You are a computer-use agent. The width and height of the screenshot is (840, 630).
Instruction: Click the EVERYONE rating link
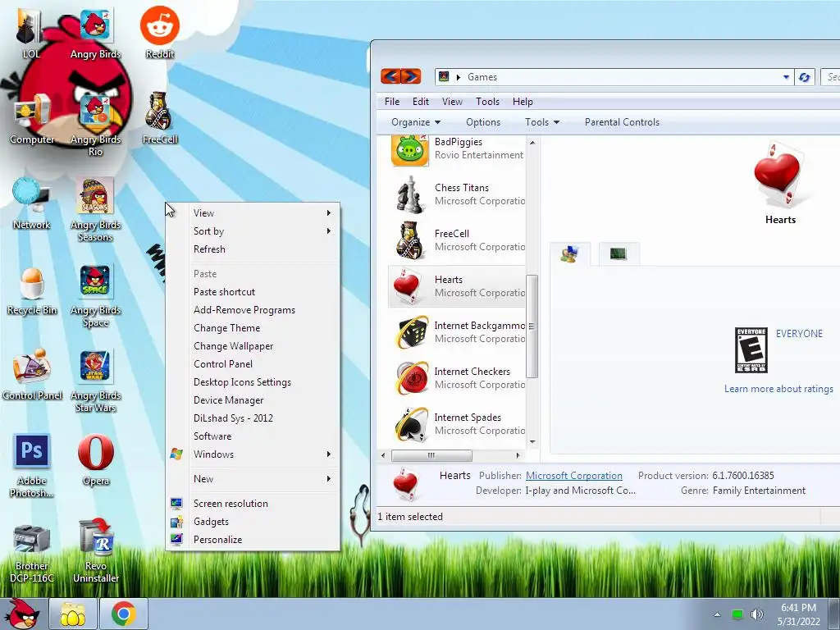tap(799, 334)
